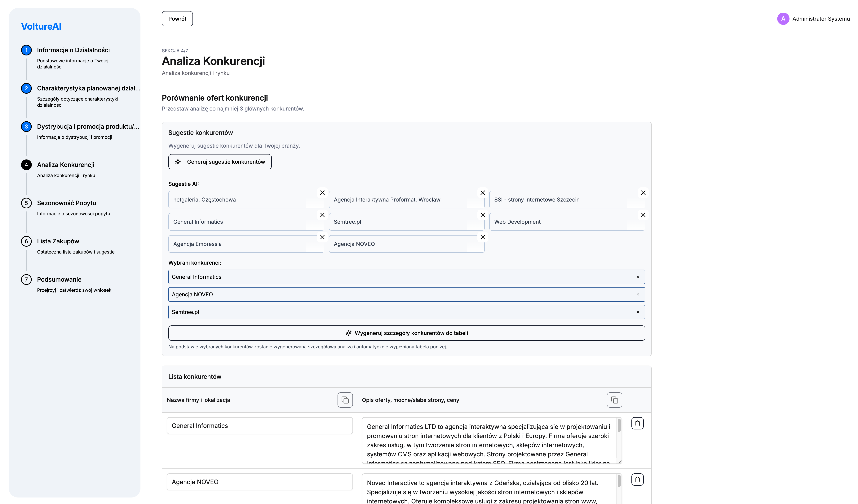This screenshot has width=858, height=504.
Task: Deselect Semtree.pl from chosen competitors
Action: [x=638, y=312]
